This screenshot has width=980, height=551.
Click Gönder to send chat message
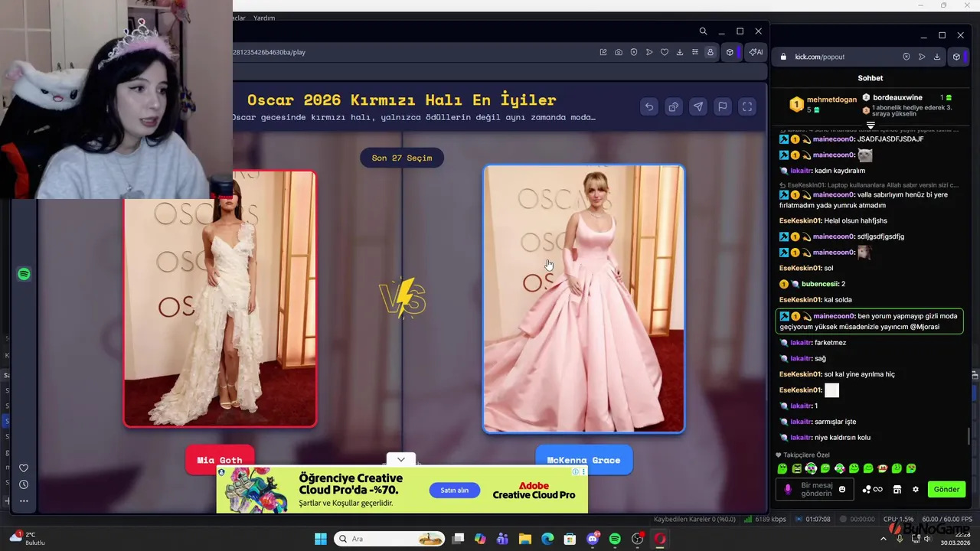pyautogui.click(x=946, y=489)
